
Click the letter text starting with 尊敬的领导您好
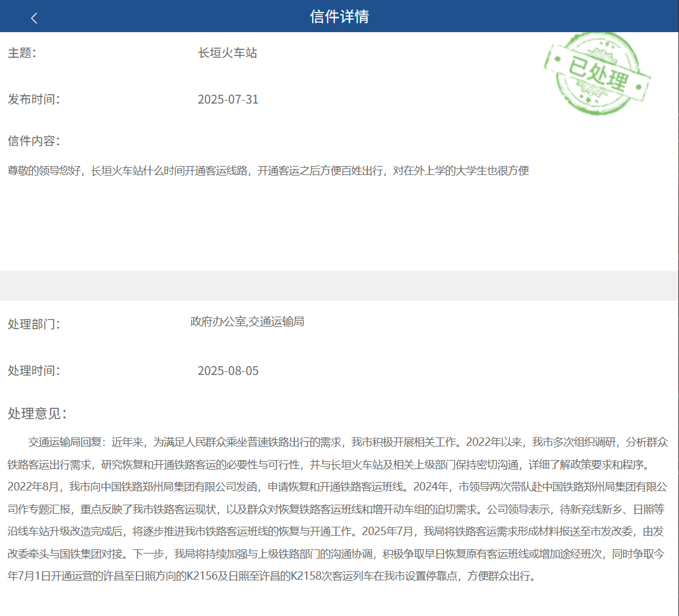[x=268, y=171]
